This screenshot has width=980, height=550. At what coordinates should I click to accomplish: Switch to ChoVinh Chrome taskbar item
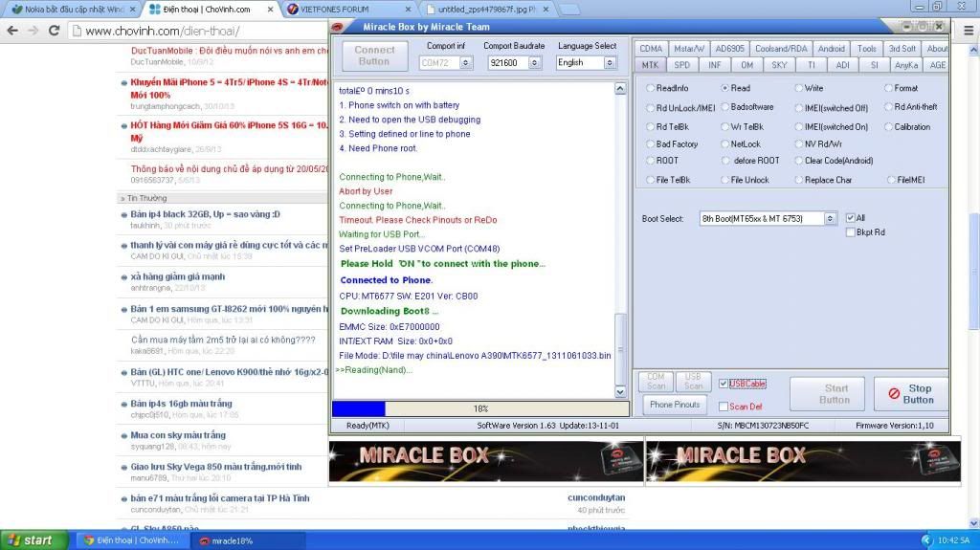[x=132, y=540]
